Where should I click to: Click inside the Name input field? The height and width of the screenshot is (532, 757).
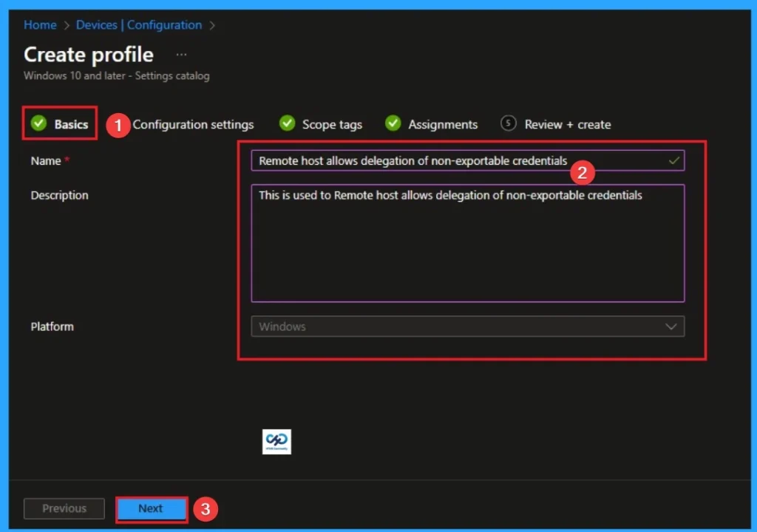pos(444,160)
